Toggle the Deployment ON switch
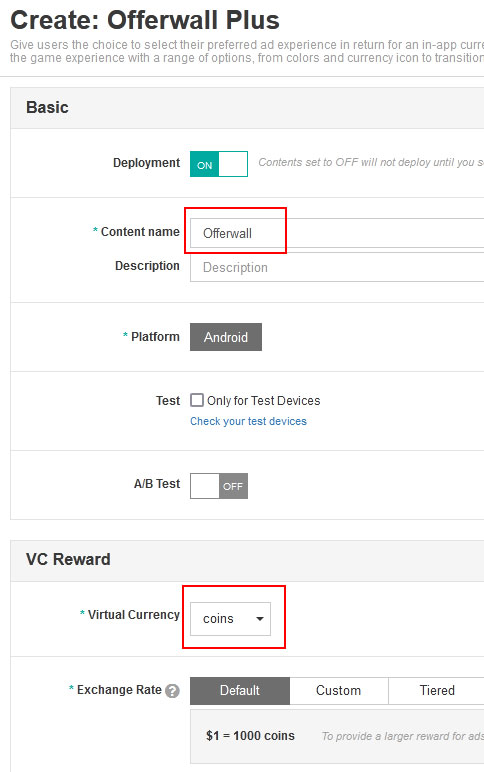 tap(219, 164)
